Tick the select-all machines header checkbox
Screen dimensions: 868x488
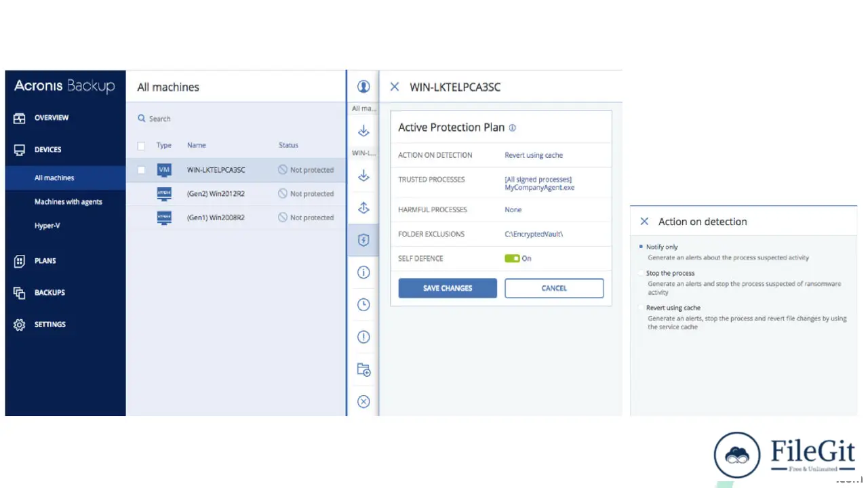tap(141, 146)
